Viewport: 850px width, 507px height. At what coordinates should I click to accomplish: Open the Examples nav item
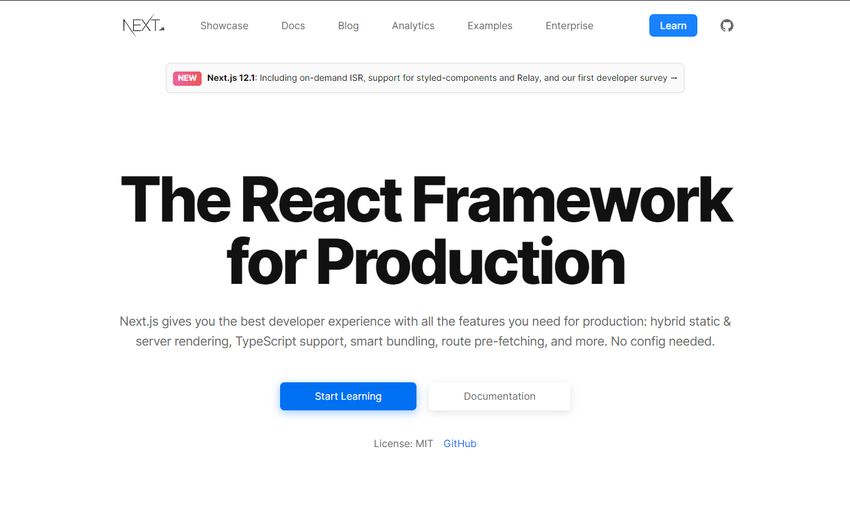click(490, 25)
